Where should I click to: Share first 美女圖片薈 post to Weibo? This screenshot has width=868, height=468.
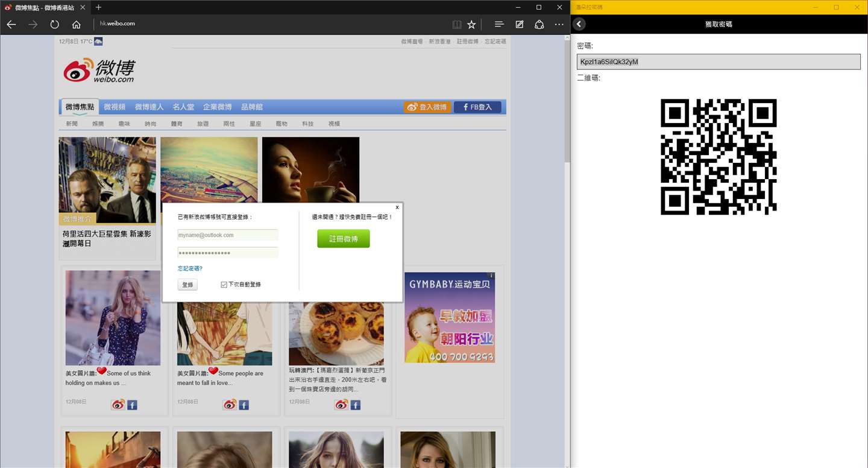[118, 405]
